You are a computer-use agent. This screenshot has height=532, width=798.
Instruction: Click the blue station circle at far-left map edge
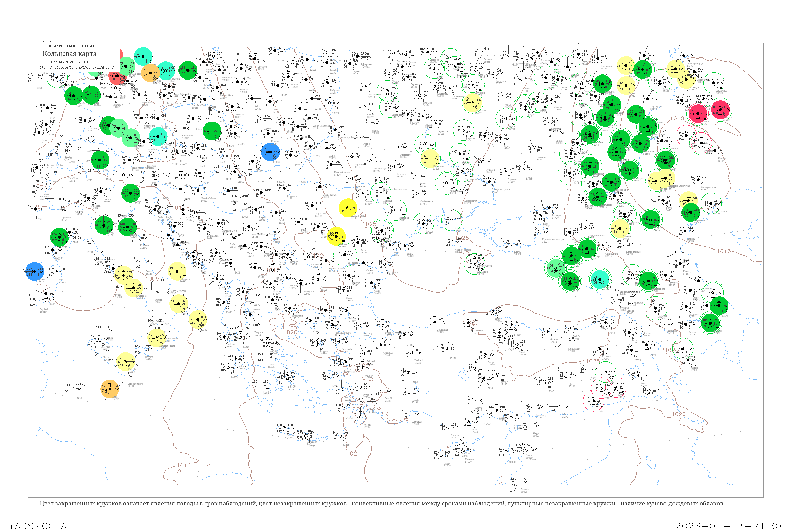tap(35, 271)
